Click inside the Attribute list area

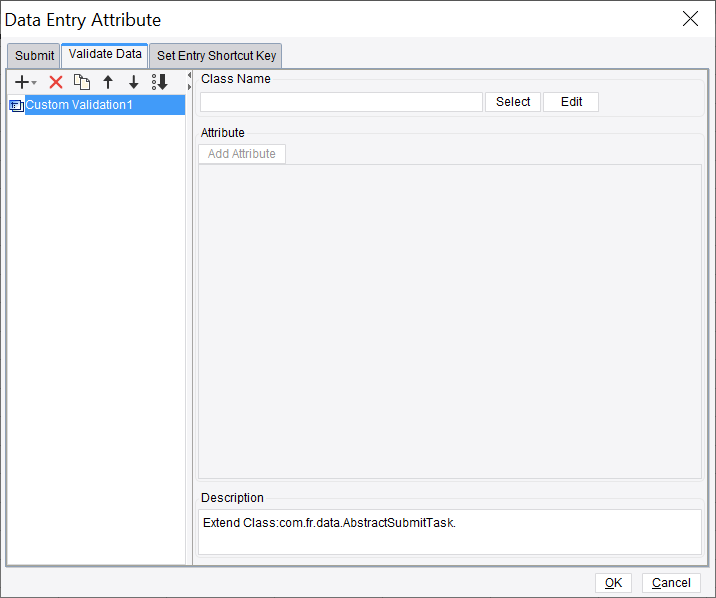click(450, 321)
